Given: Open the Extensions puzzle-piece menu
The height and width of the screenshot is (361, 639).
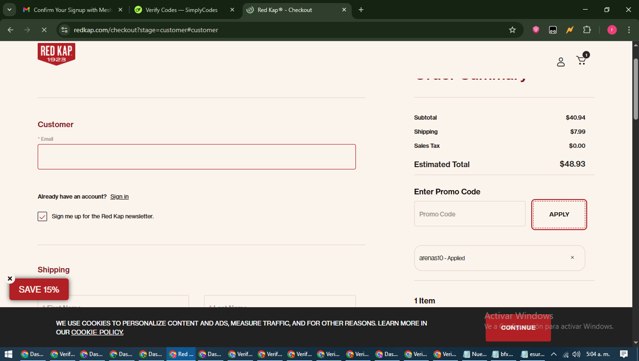Looking at the screenshot, I should [587, 30].
